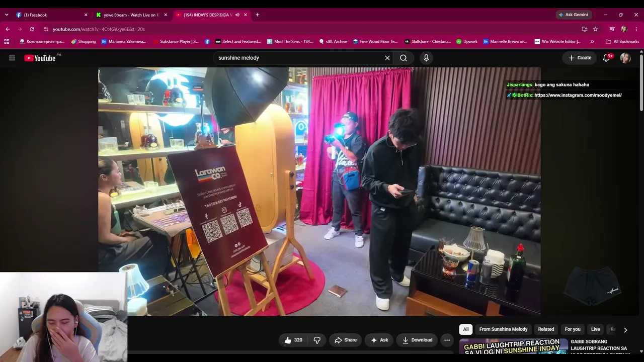Screen dimensions: 644x362
Task: Filter by From Sunshine Melody chip
Action: click(x=503, y=329)
